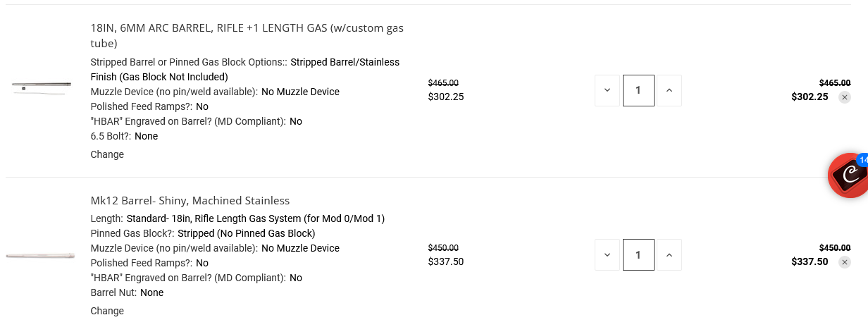Remove the 6MM ARC barrel from cart
This screenshot has height=327, width=868.
tap(845, 97)
